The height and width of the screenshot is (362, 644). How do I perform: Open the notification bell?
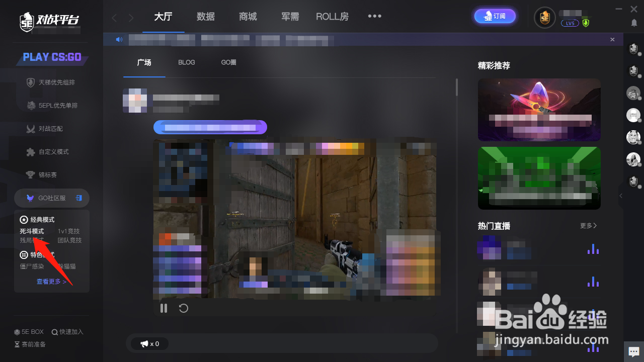coord(633,23)
